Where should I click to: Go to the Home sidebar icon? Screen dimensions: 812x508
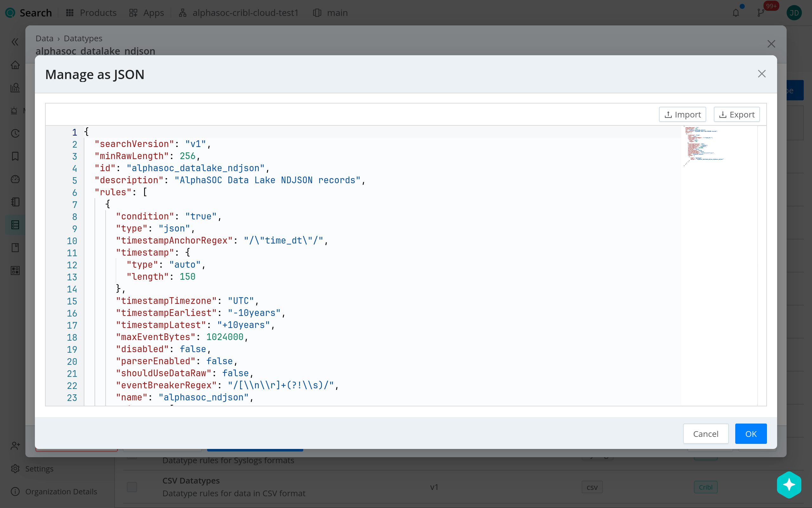pyautogui.click(x=15, y=65)
